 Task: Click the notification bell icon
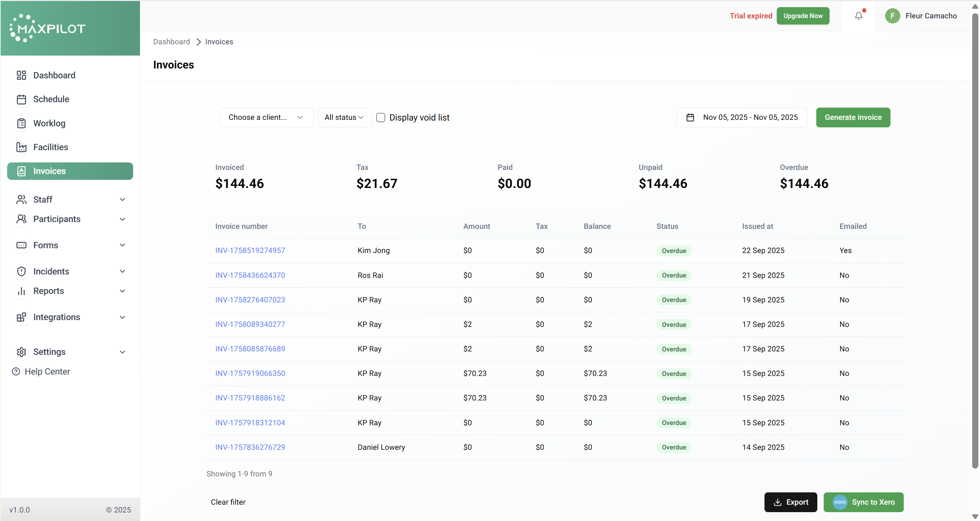tap(858, 16)
